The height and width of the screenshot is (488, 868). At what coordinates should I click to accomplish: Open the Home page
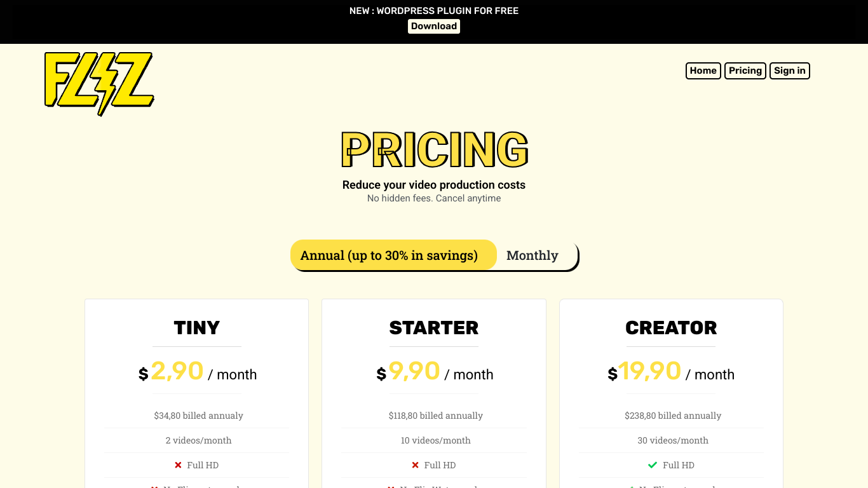[x=703, y=71]
